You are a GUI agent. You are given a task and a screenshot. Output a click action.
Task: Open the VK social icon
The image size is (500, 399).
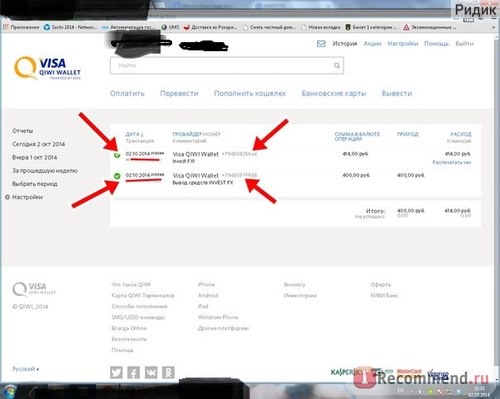[151, 372]
